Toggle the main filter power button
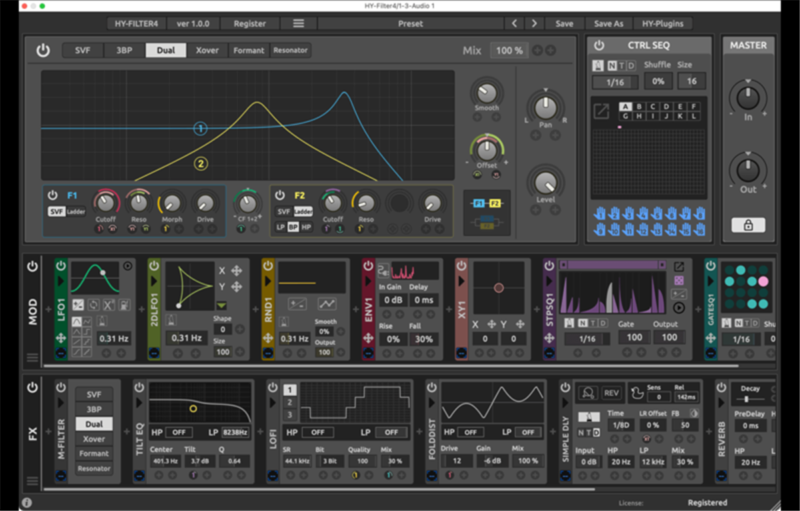800x511 pixels. [x=43, y=50]
